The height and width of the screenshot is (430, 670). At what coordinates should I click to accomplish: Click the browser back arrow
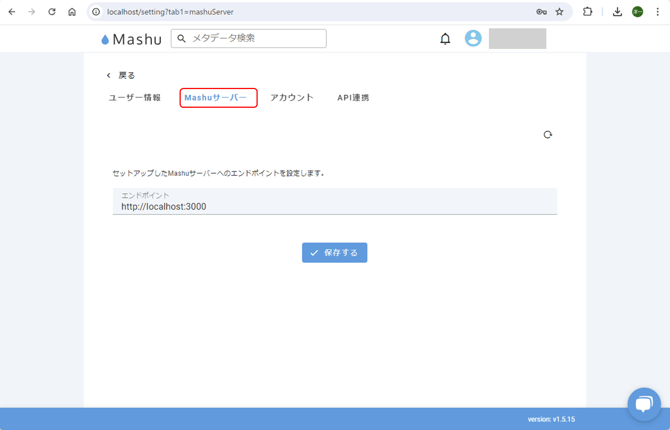[11, 12]
